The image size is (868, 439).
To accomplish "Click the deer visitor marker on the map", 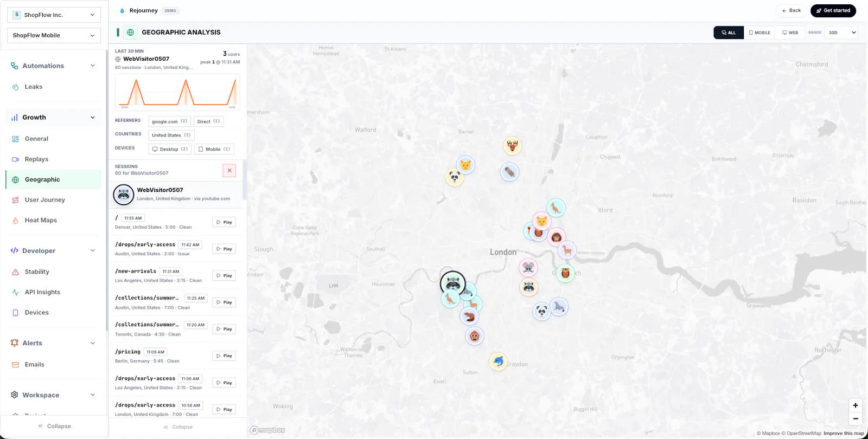I will coord(512,145).
